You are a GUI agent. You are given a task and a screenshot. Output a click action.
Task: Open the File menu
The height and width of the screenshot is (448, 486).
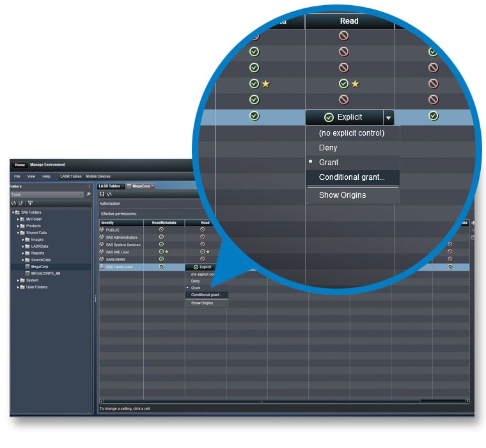pyautogui.click(x=17, y=176)
